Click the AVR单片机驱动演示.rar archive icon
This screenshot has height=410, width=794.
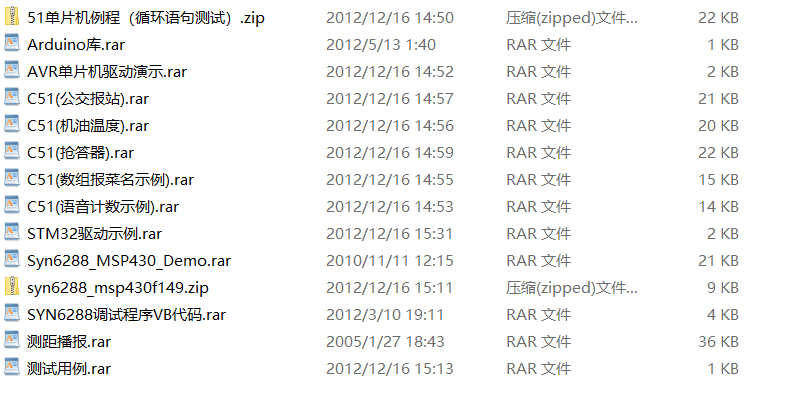click(12, 70)
